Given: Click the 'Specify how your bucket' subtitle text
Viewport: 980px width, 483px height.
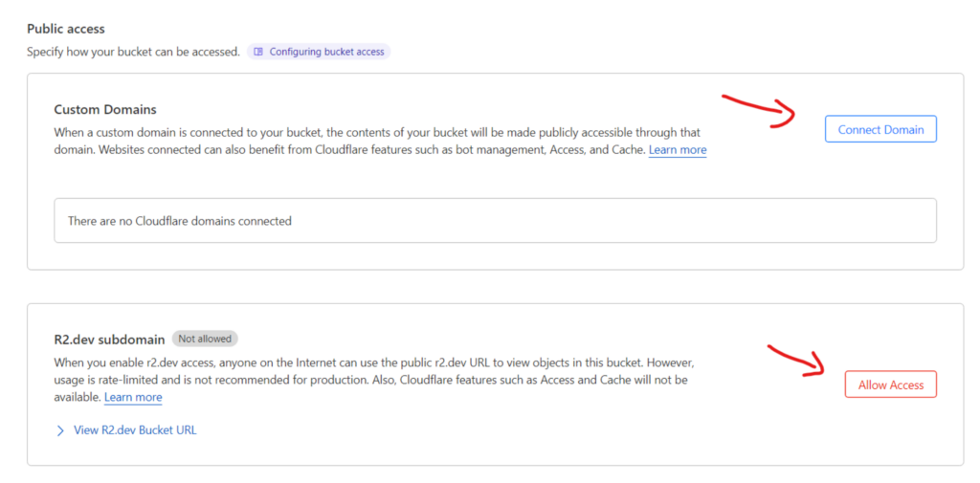Looking at the screenshot, I should 133,52.
